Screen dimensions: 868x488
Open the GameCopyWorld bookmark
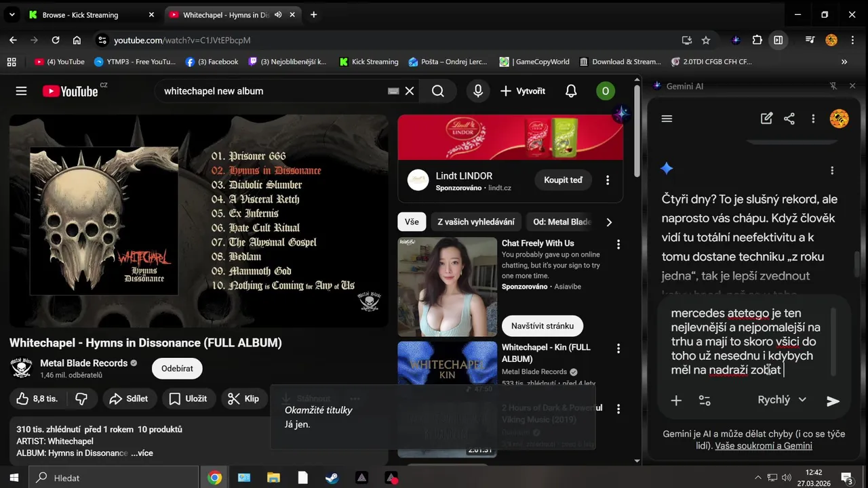coord(534,62)
